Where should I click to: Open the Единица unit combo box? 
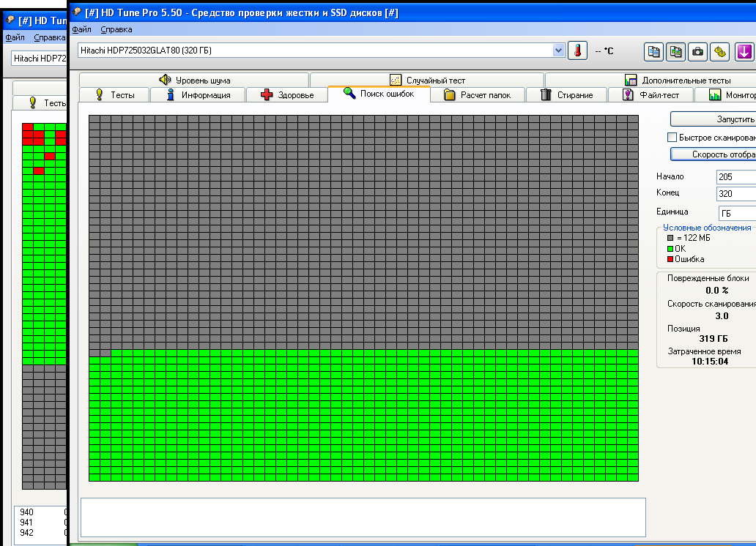(735, 213)
